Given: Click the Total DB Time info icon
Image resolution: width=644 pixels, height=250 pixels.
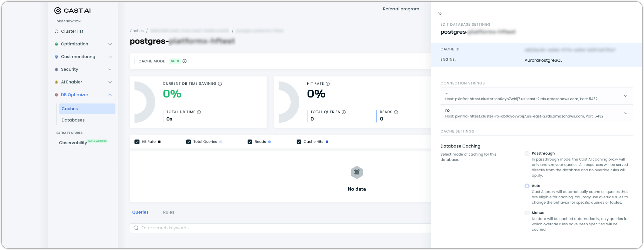Looking at the screenshot, I should [x=199, y=112].
